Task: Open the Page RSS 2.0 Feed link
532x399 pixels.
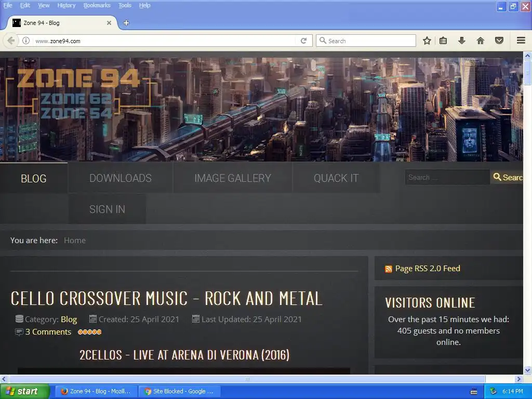Action: point(428,269)
